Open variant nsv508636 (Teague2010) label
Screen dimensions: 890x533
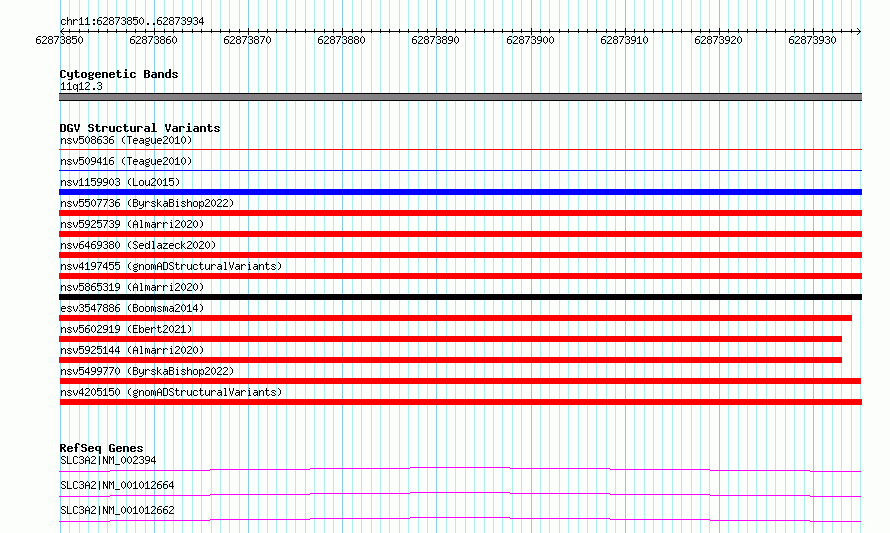pos(126,140)
